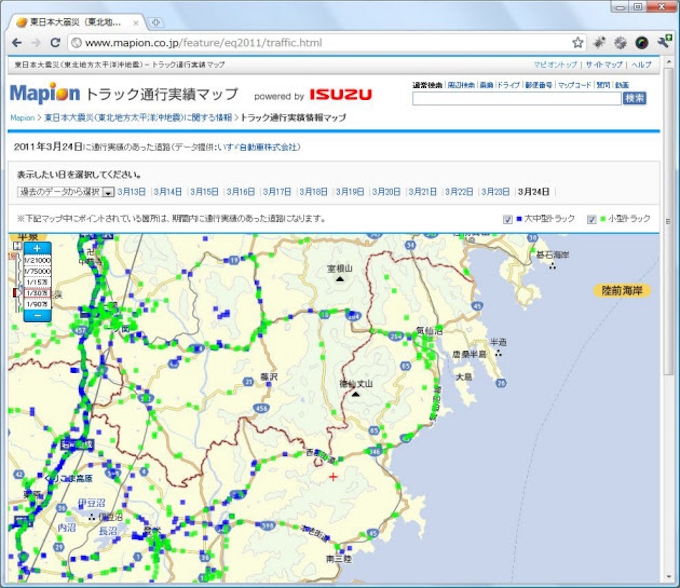
Task: Open a new browser tab
Action: pyautogui.click(x=156, y=23)
